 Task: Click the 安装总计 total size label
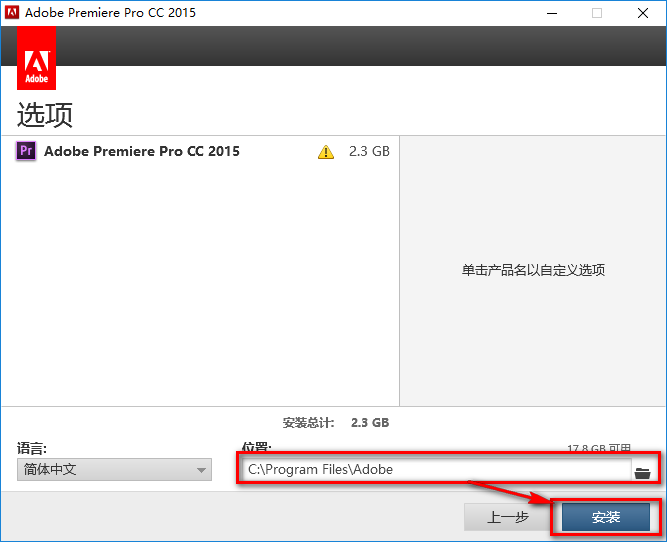tap(309, 422)
